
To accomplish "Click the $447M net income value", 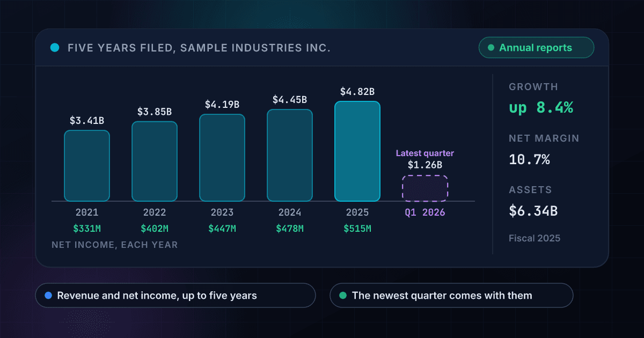I will click(222, 229).
